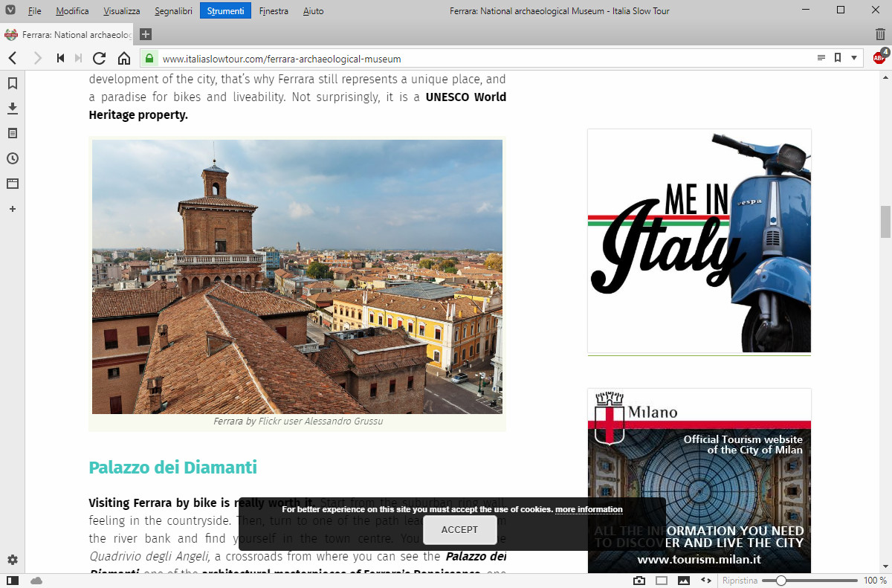Click the sync cloud status icon

tap(36, 581)
